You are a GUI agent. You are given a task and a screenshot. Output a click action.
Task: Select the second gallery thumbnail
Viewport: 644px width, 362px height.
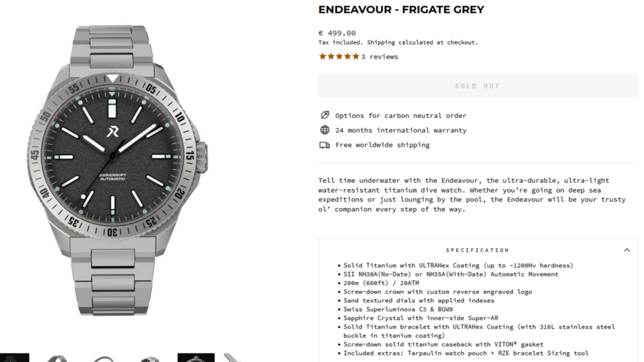(57, 358)
